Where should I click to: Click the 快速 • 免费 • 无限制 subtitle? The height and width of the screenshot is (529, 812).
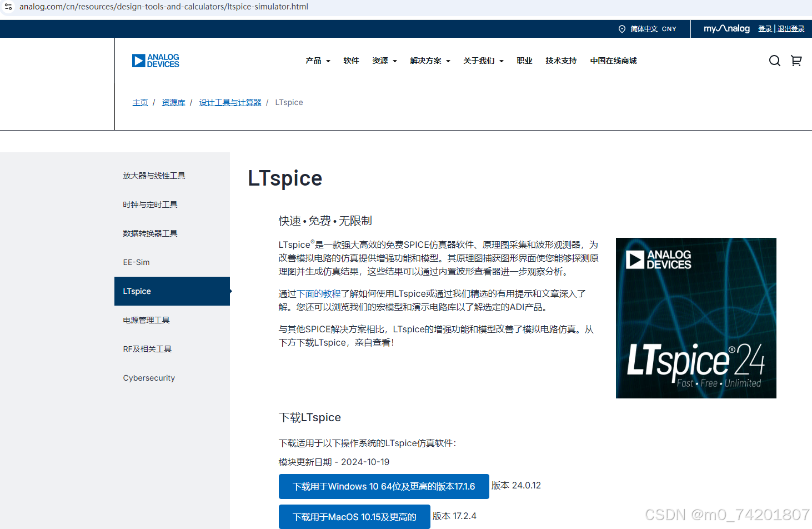325,221
